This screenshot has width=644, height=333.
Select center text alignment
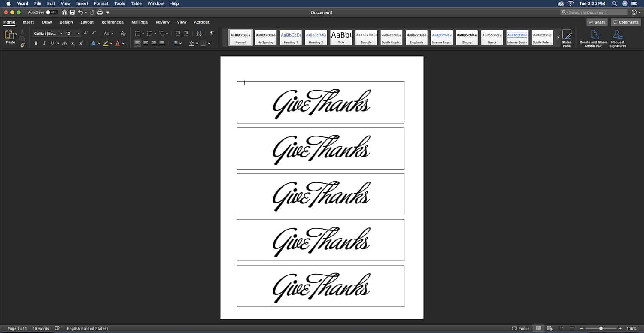(145, 43)
